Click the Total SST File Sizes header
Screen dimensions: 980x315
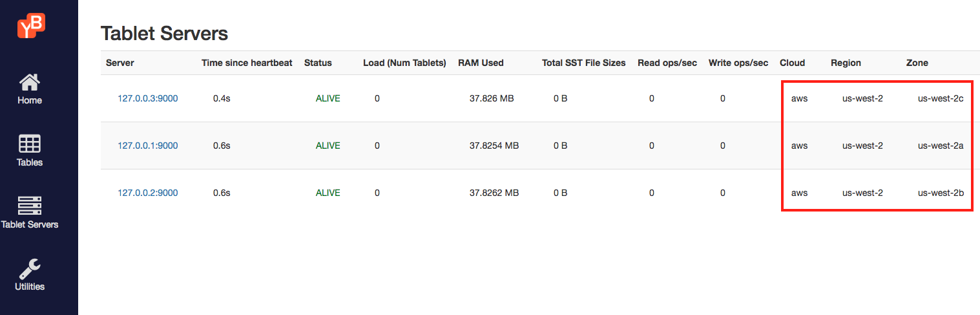point(584,63)
